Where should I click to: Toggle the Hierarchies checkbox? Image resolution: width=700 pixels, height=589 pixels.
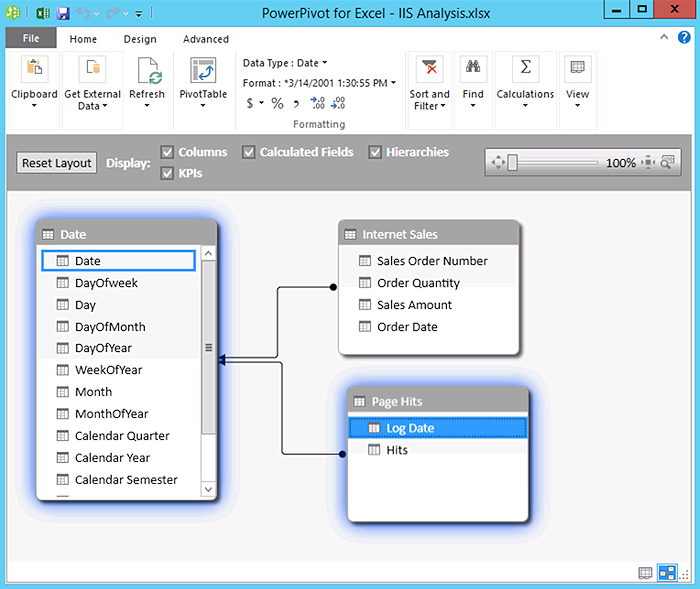(x=375, y=152)
